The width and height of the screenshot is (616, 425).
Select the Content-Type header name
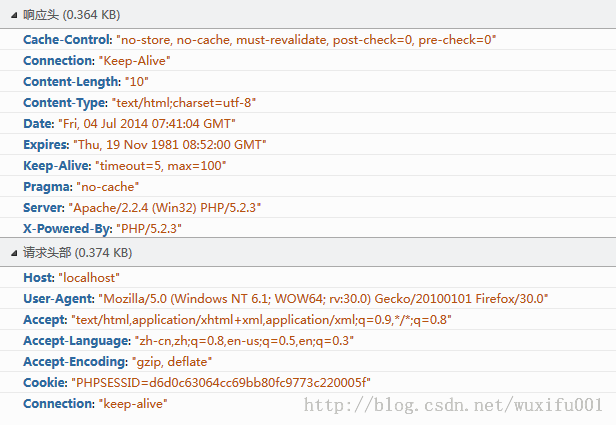point(65,103)
